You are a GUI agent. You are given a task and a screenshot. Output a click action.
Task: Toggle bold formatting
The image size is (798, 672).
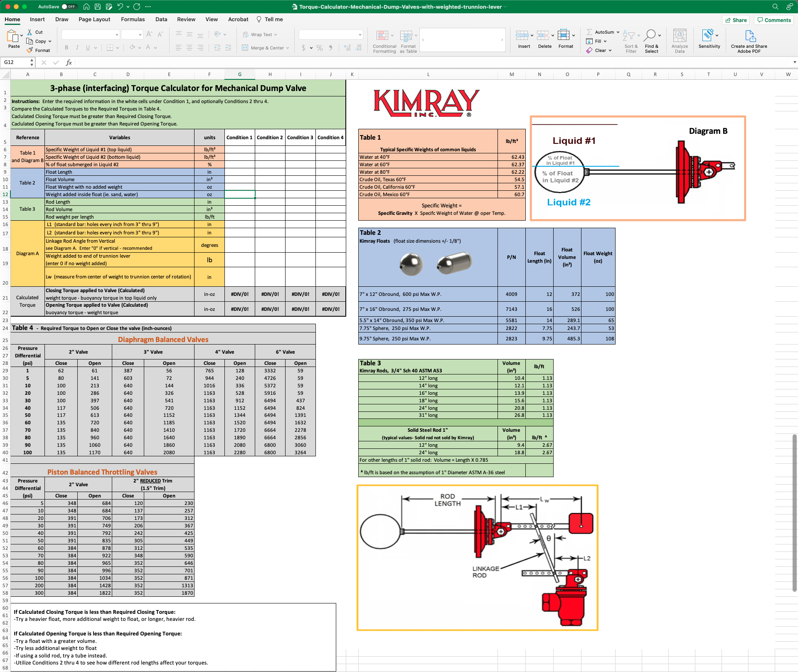pos(66,47)
